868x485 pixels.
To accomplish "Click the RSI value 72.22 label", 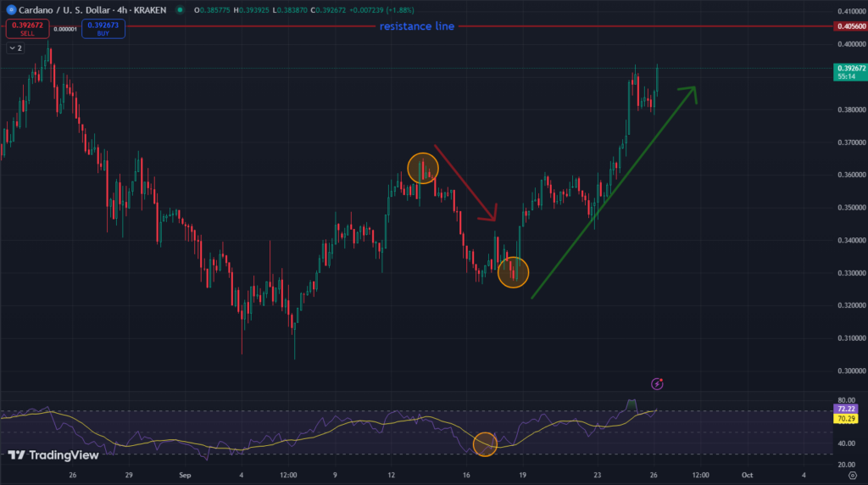I will pyautogui.click(x=846, y=410).
